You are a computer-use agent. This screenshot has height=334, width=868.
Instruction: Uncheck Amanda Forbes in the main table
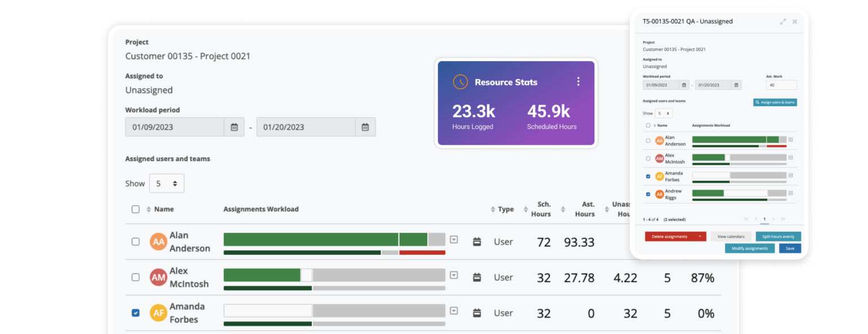coord(135,313)
